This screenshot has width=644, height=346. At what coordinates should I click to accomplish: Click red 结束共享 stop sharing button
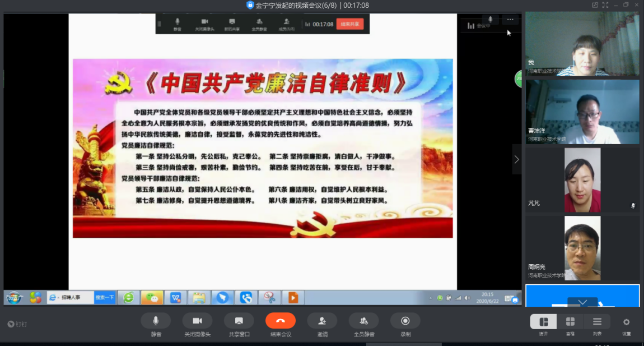350,24
